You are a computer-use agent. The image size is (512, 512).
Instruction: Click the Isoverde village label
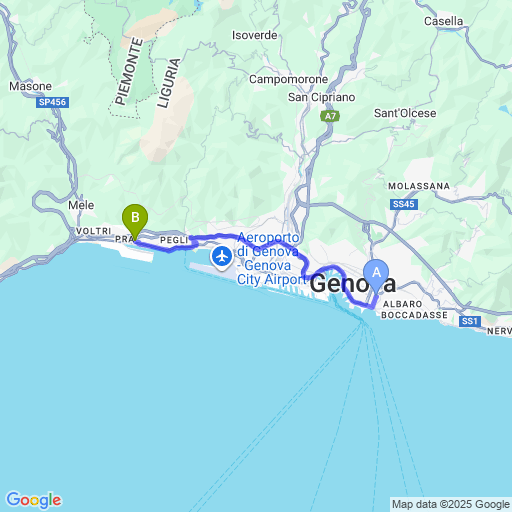point(255,35)
